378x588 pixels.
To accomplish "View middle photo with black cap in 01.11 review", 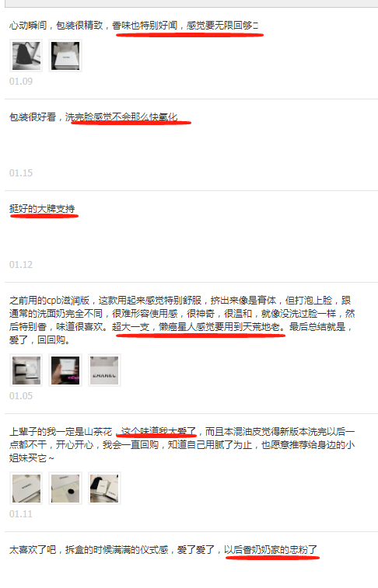I will coord(65,489).
